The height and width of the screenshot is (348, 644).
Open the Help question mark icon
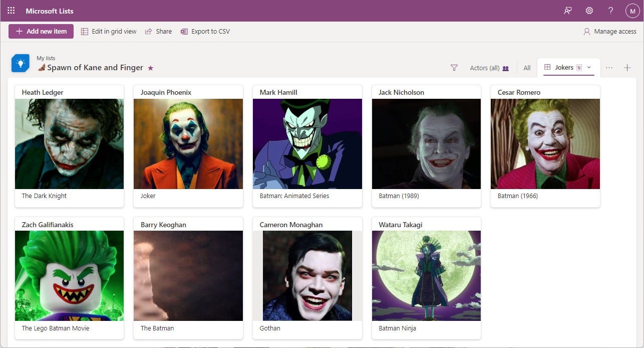pyautogui.click(x=611, y=11)
